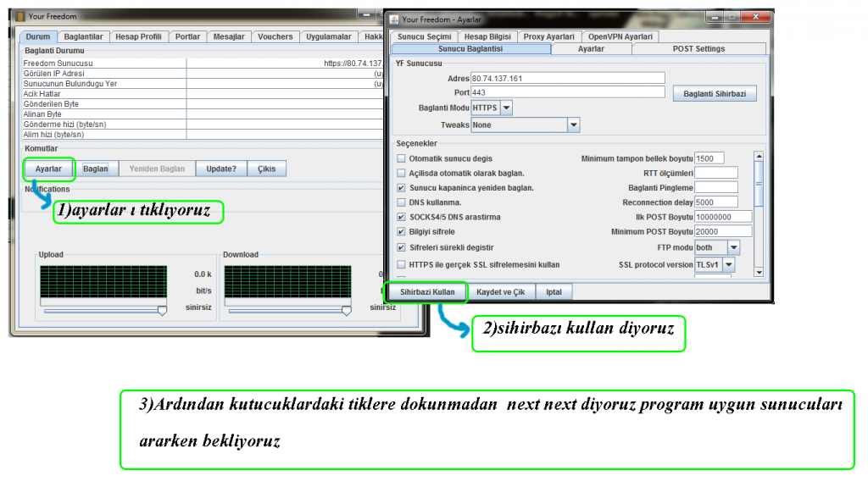Uncheck SOCKS4/5 DNS arastirma

pyautogui.click(x=401, y=218)
